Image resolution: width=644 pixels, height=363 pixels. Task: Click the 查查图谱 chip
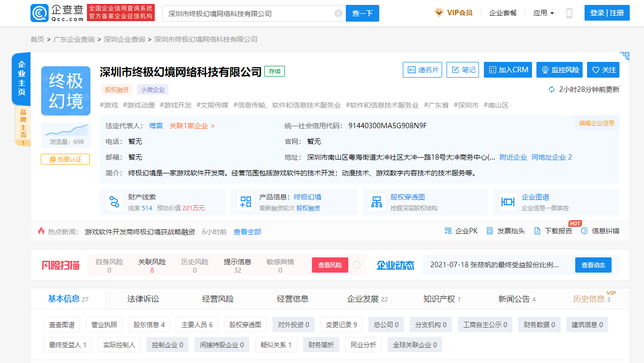coord(62,325)
